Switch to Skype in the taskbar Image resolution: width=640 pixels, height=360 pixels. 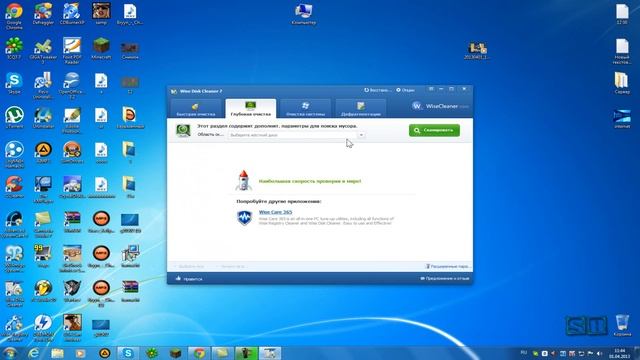pyautogui.click(x=128, y=353)
